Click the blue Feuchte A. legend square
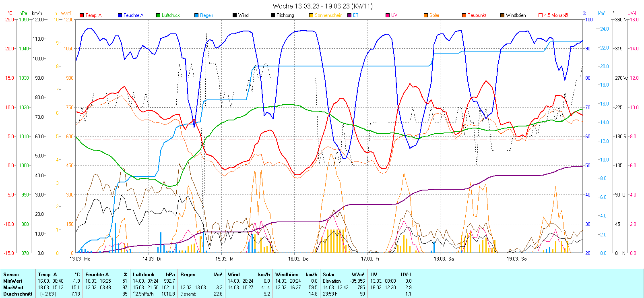 click(x=120, y=15)
